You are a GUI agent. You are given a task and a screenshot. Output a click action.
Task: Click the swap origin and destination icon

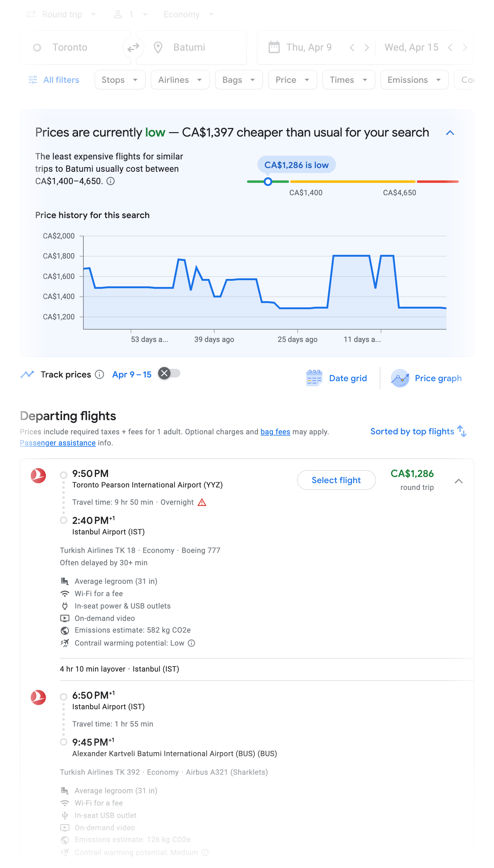tap(133, 47)
